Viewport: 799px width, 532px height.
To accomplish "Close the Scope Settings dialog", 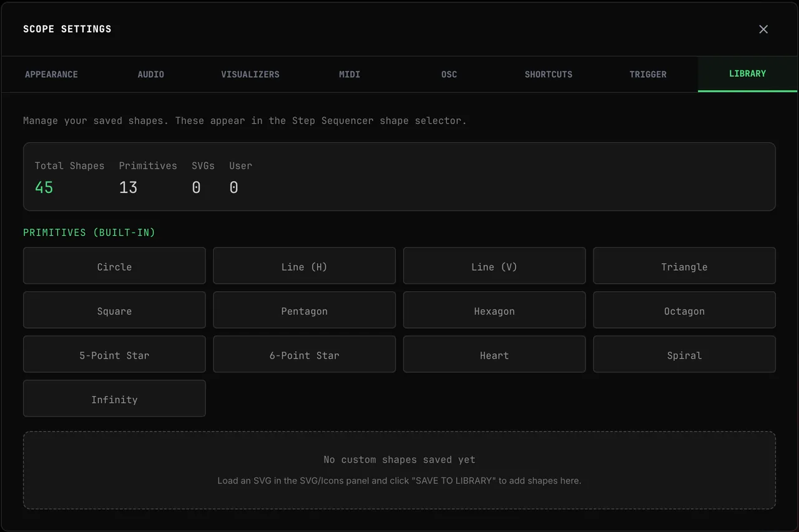I will 763,29.
